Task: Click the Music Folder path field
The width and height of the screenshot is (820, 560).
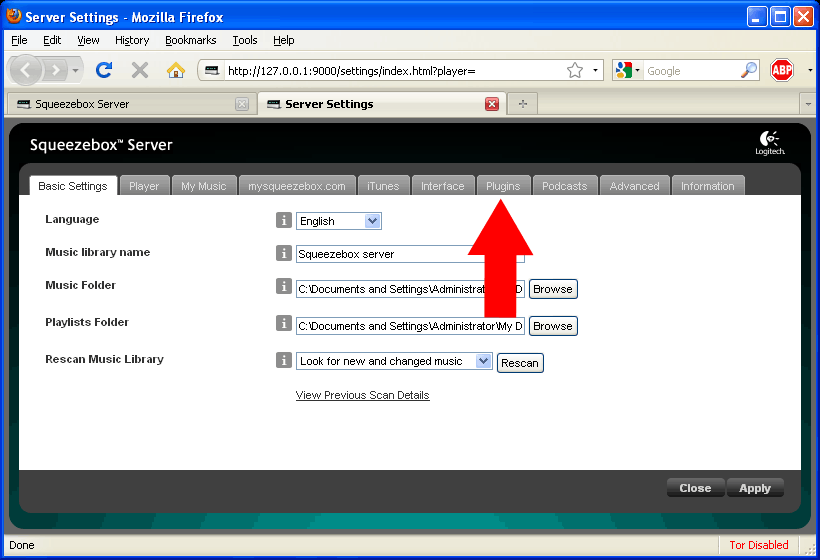Action: 410,289
